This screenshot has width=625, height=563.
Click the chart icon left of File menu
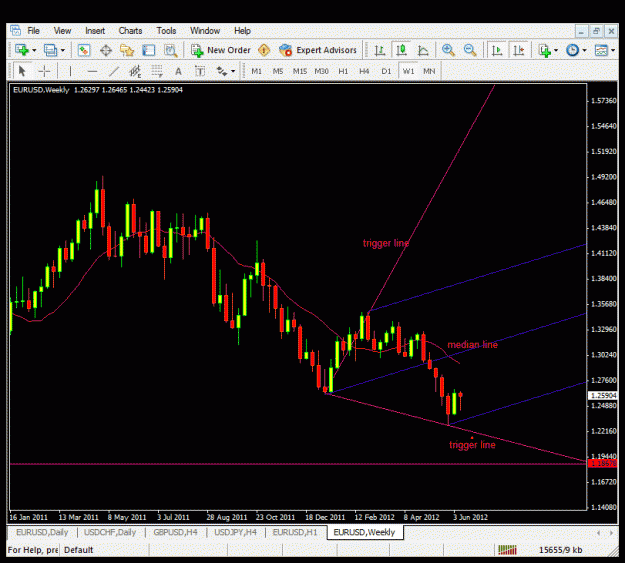(x=15, y=30)
